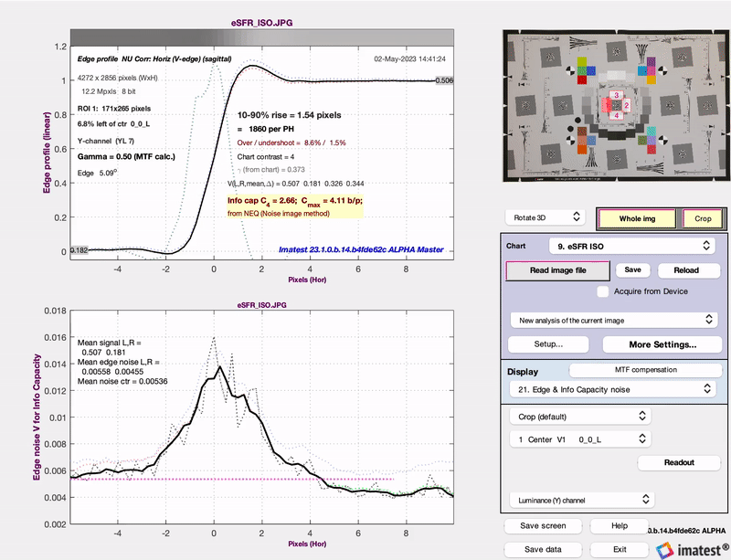Toggle the Crop view button
Viewport: 731px width, 560px height.
tap(703, 218)
